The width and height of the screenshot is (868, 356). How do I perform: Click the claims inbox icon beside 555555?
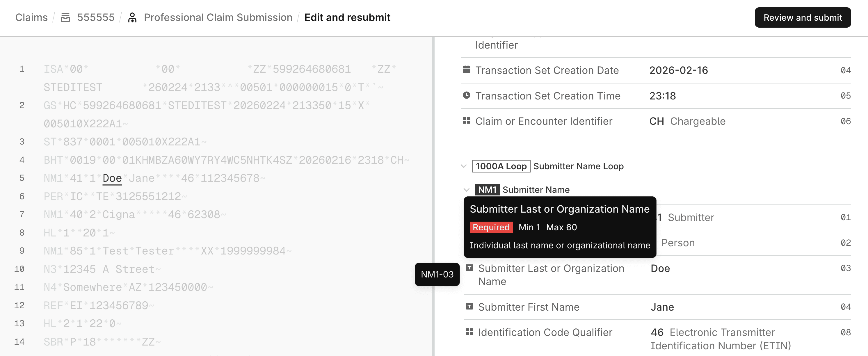pos(65,17)
